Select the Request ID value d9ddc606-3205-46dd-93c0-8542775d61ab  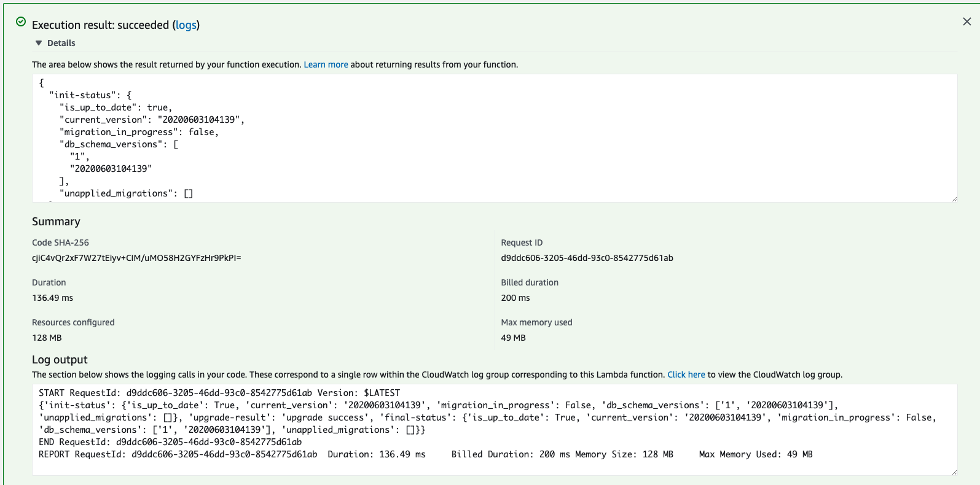[x=587, y=258]
